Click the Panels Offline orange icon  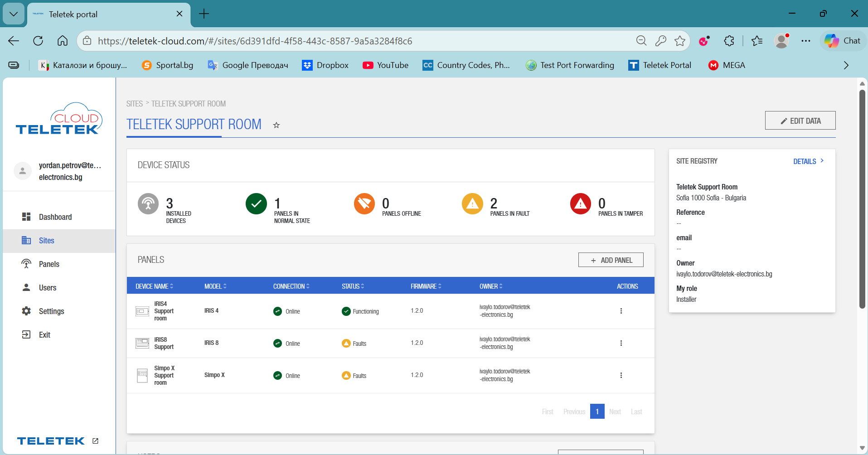(364, 203)
